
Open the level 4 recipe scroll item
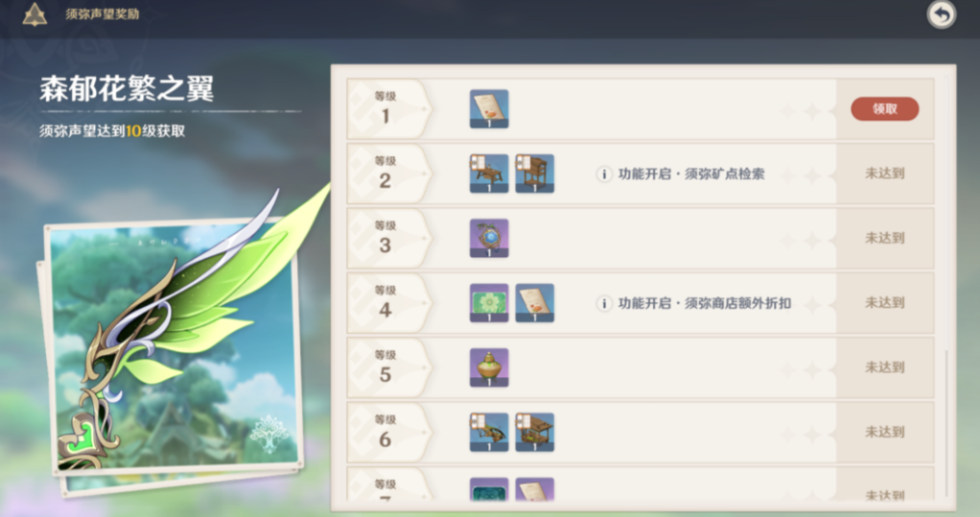(534, 302)
